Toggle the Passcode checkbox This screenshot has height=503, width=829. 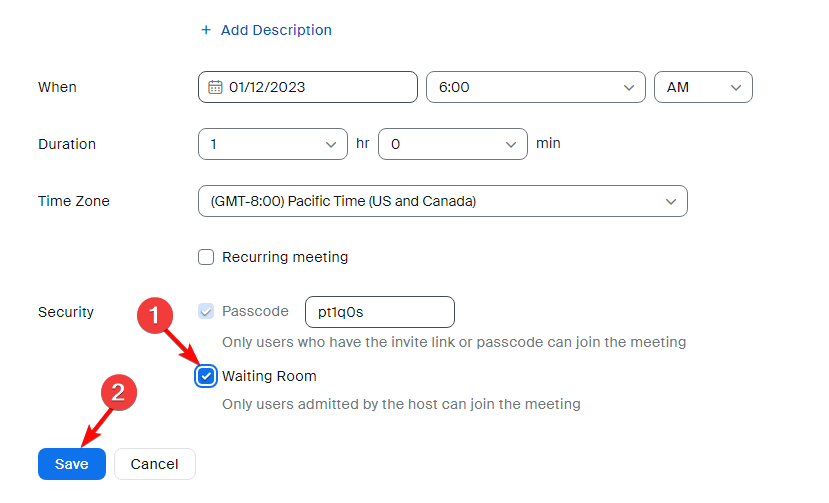tap(206, 312)
